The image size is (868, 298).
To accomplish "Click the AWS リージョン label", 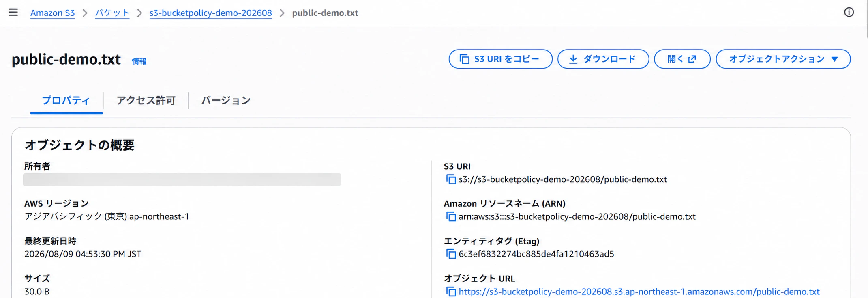I will click(56, 203).
